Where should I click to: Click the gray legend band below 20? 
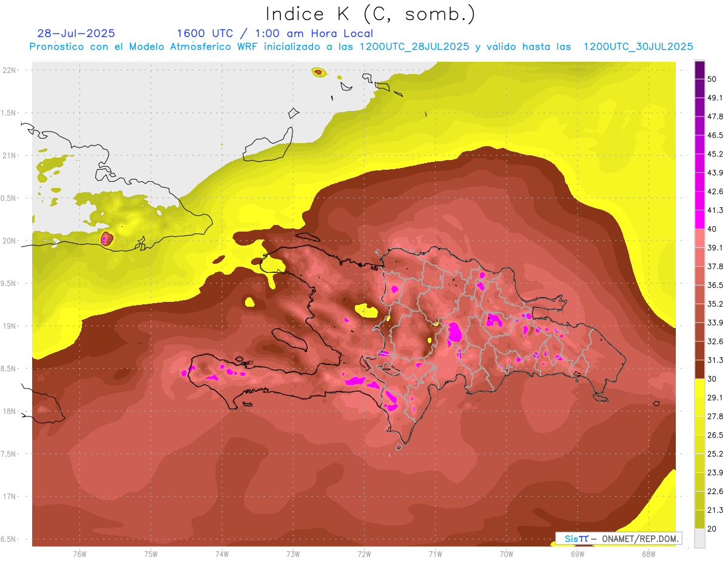pyautogui.click(x=699, y=538)
